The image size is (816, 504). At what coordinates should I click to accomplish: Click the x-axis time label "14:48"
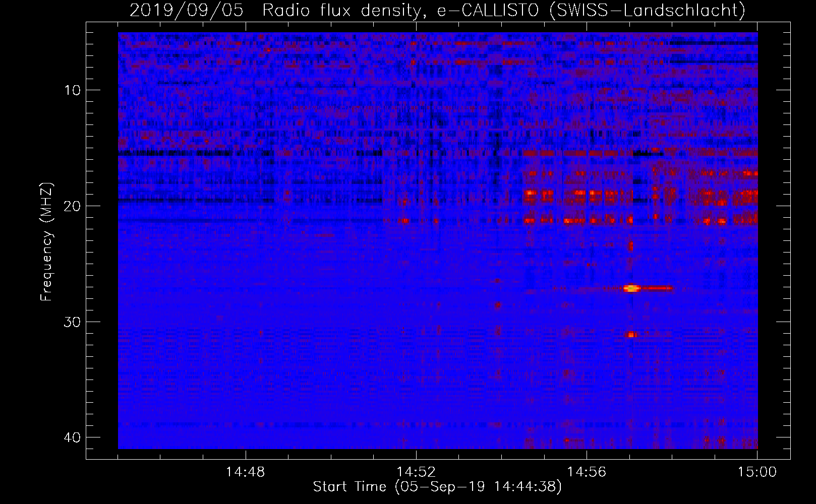(246, 472)
